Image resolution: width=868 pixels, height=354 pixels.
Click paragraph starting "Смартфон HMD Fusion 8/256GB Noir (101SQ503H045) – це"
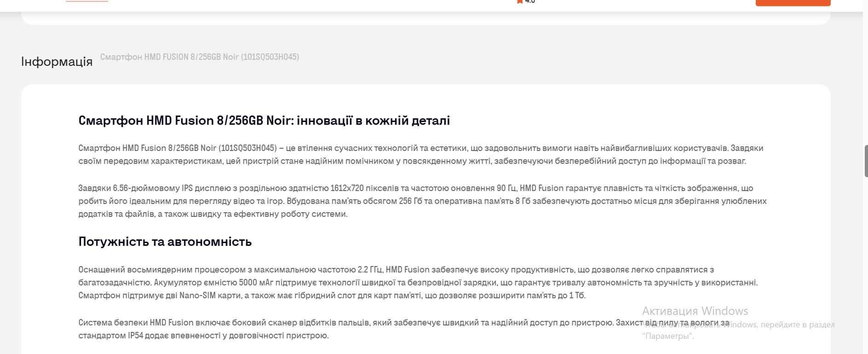[421, 155]
